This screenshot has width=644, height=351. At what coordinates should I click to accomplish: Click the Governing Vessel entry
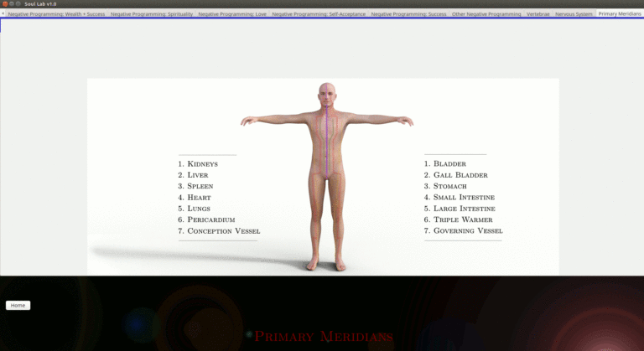click(x=463, y=230)
